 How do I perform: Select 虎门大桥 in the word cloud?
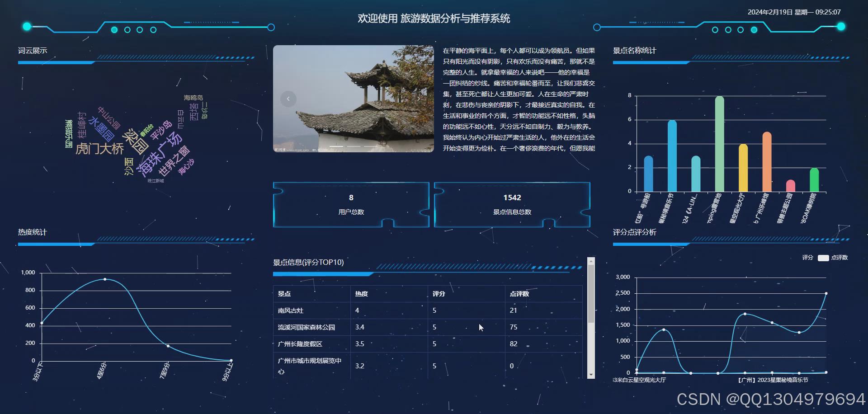100,149
